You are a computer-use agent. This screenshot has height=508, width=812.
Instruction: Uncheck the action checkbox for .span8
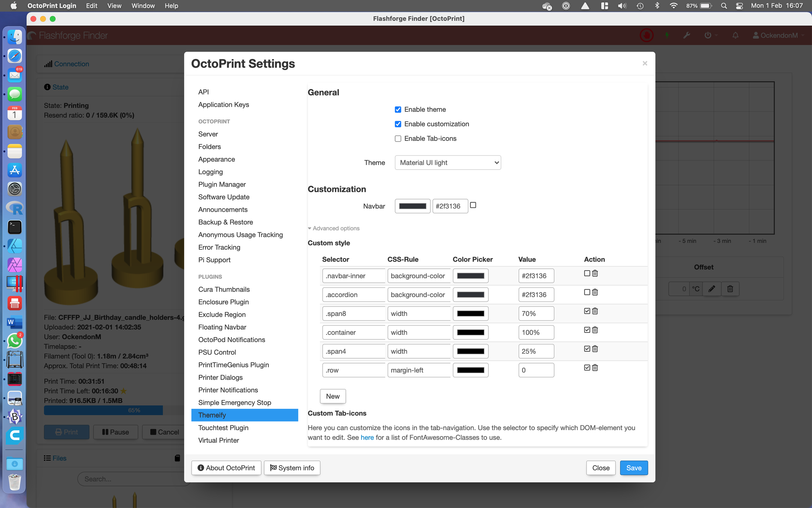[x=587, y=311]
